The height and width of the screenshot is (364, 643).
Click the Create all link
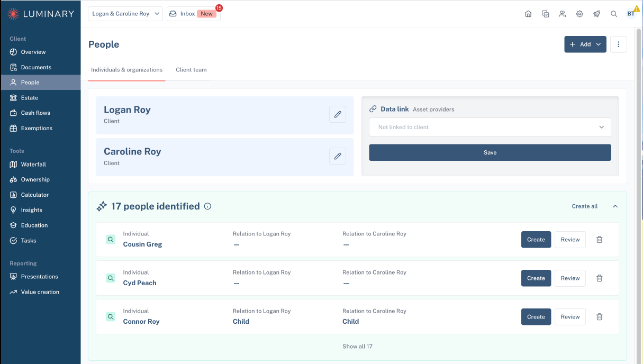coord(585,206)
